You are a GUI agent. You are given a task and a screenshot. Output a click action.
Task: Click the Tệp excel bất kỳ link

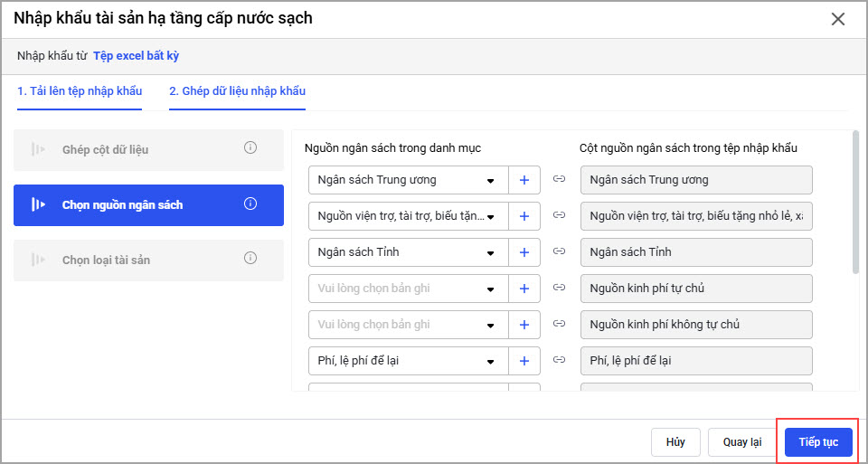tap(136, 56)
